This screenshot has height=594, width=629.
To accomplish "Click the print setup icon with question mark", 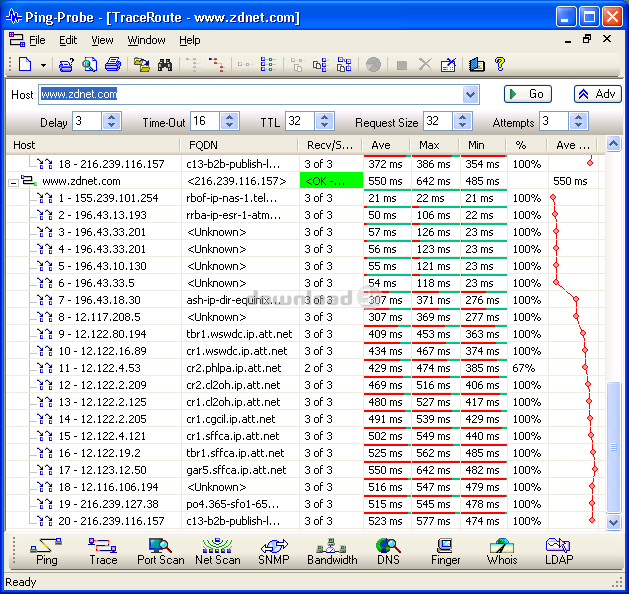I will (66, 65).
